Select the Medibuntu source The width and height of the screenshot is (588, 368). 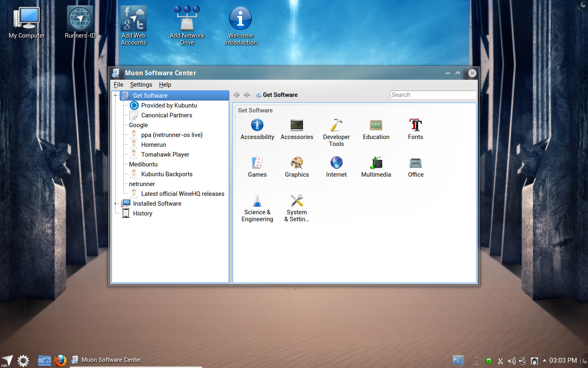point(143,164)
